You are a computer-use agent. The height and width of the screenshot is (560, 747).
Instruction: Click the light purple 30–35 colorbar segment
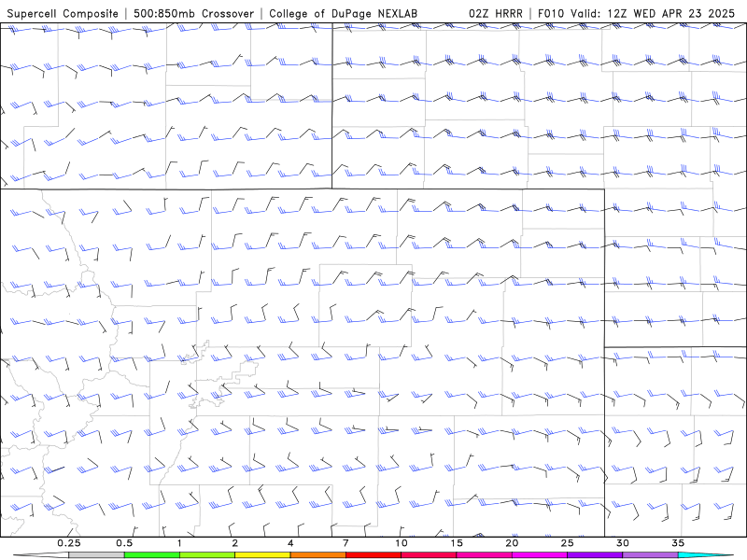coord(650,555)
